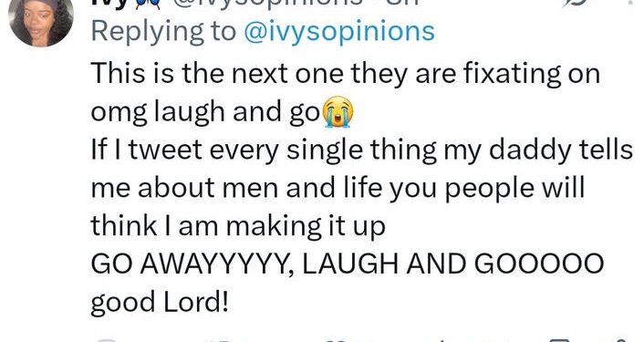Click the reply icon below the tweet

[106, 340]
